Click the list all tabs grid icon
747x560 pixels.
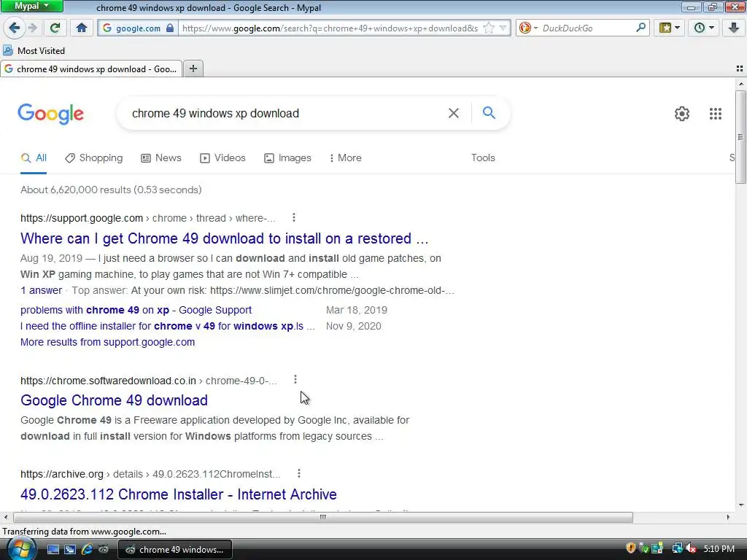(740, 69)
